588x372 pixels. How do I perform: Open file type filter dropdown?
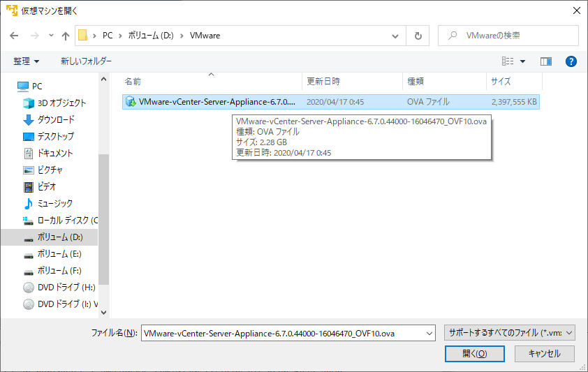510,333
